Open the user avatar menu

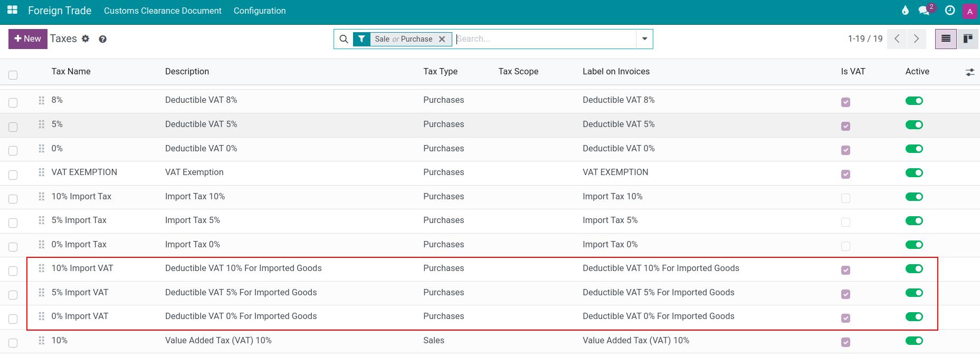[x=970, y=11]
